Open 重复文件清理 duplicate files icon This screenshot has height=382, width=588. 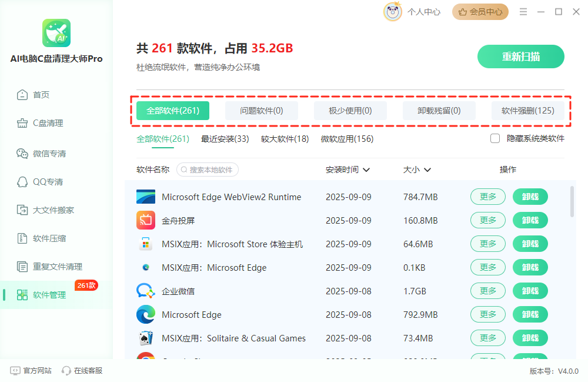tap(22, 267)
